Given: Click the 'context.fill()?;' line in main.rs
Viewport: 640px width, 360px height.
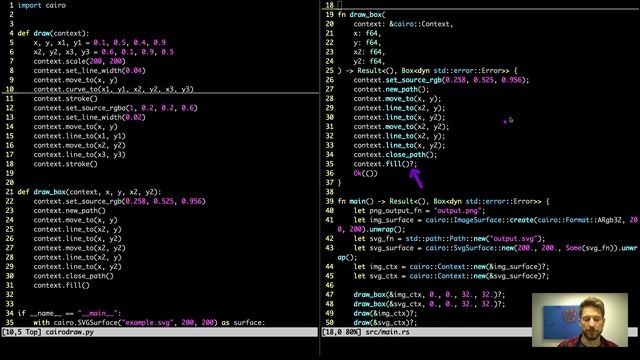Looking at the screenshot, I should pyautogui.click(x=385, y=164).
